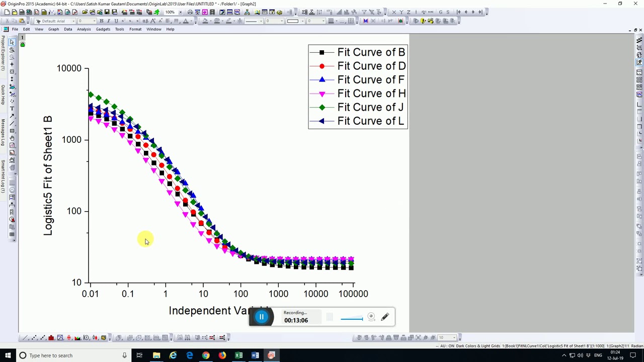
Task: Click the Print icon in the toolbar
Action: [190, 12]
